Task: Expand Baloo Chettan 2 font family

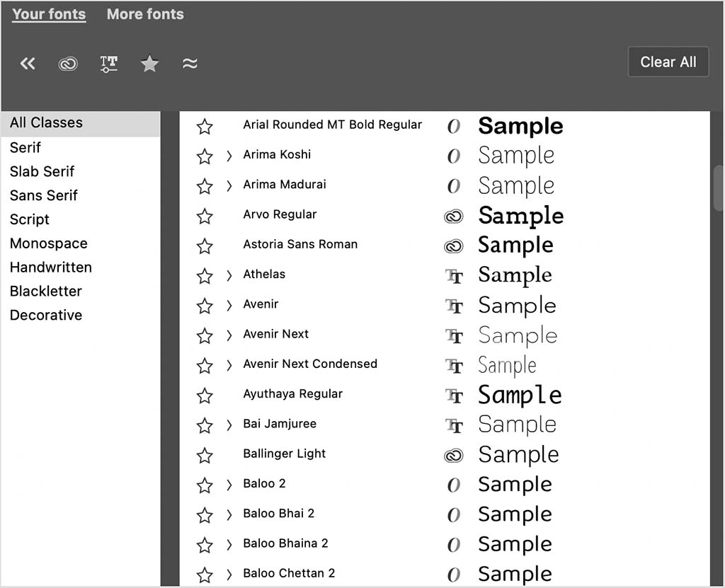Action: coord(229,575)
